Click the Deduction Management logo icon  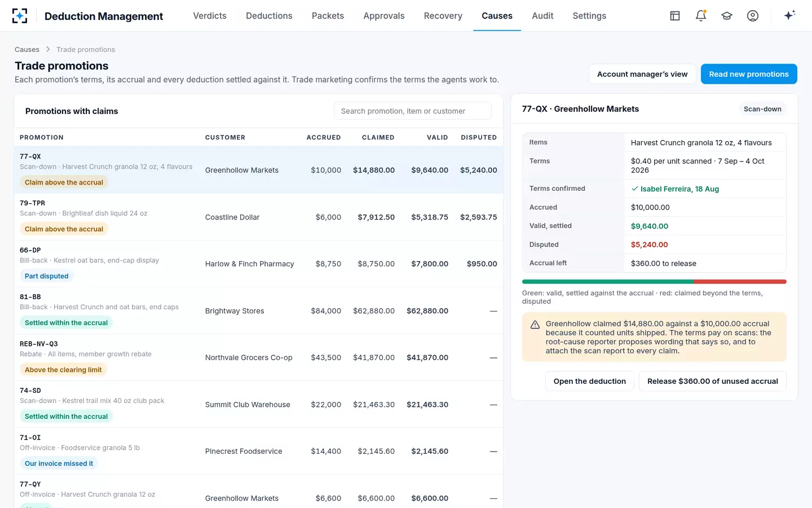(20, 16)
